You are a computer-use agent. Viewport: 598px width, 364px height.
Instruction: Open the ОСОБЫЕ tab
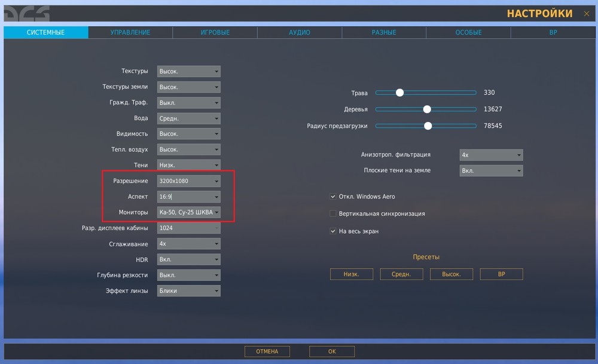click(468, 32)
